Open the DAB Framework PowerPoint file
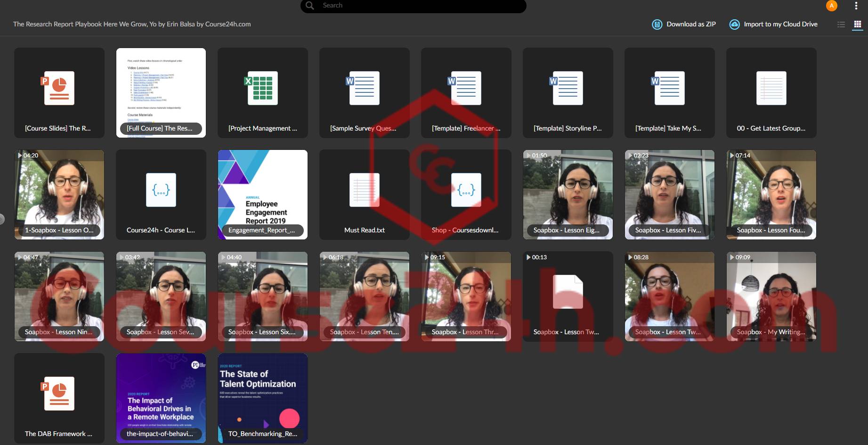Screen dimensions: 868x445 click(59, 398)
